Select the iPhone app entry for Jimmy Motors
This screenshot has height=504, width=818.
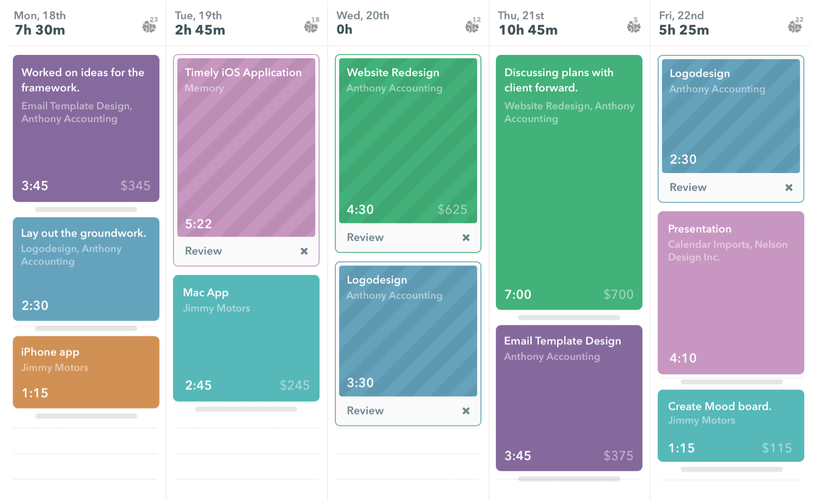pyautogui.click(x=86, y=372)
